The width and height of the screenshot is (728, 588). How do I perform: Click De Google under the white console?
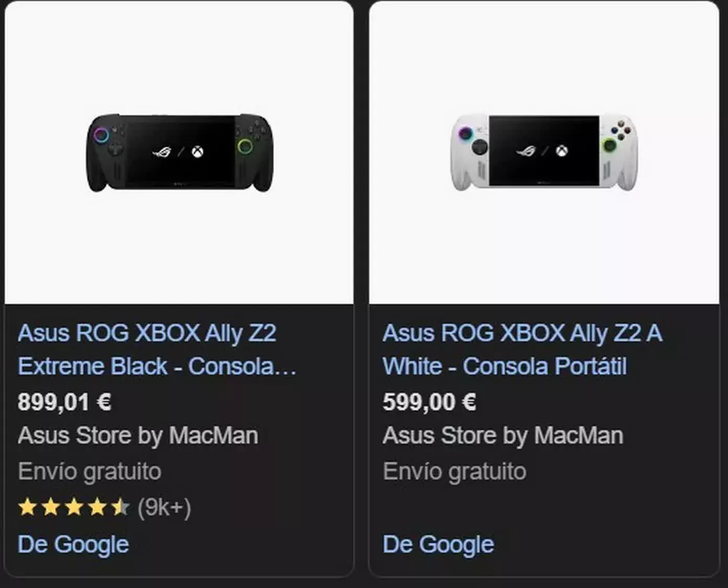pos(438,545)
